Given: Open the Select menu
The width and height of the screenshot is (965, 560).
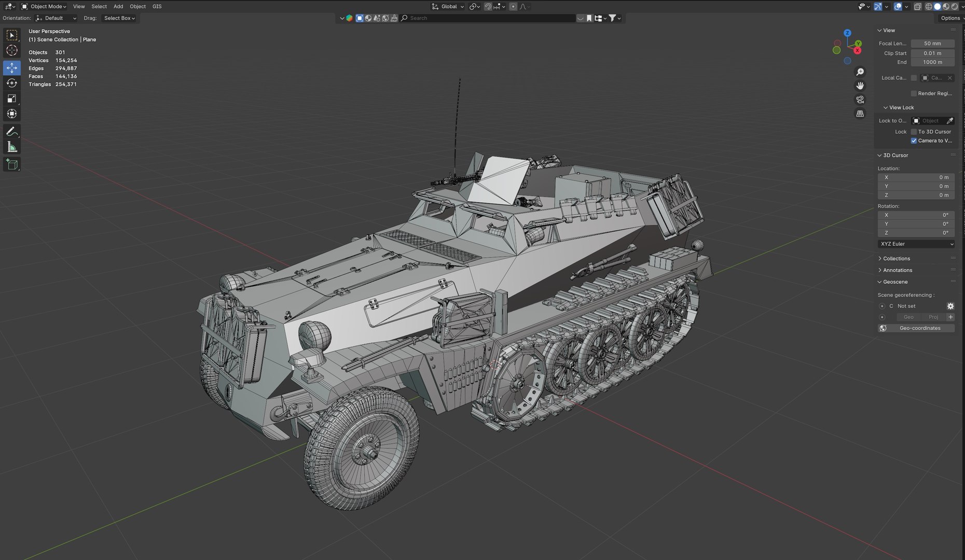Looking at the screenshot, I should pyautogui.click(x=99, y=7).
